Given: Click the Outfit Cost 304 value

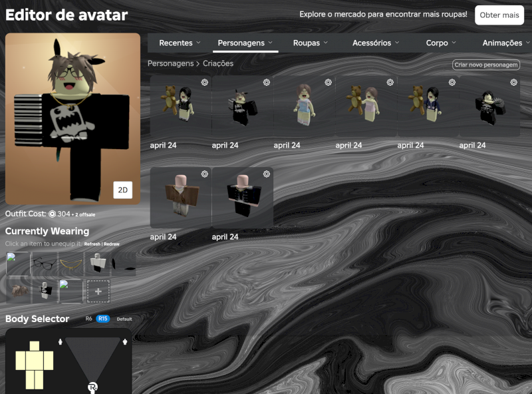Looking at the screenshot, I should [63, 214].
